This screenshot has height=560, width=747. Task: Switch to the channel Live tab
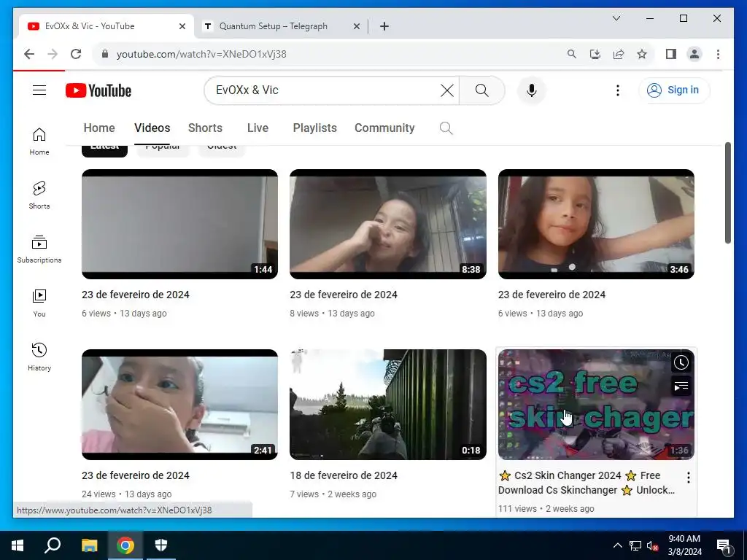(258, 128)
